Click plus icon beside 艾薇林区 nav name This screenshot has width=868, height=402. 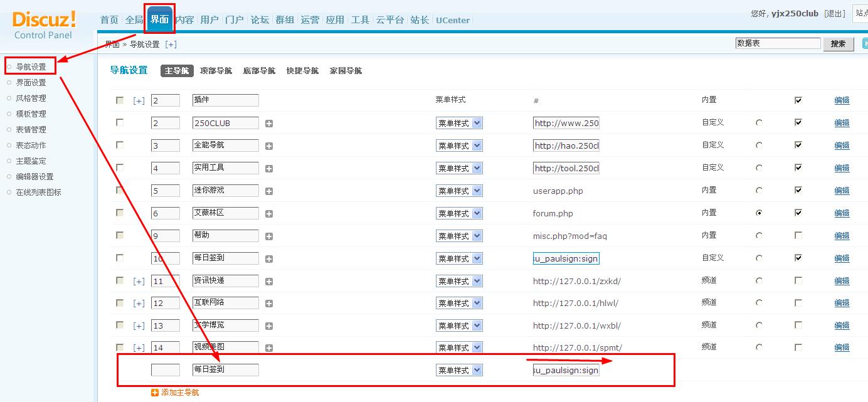269,214
